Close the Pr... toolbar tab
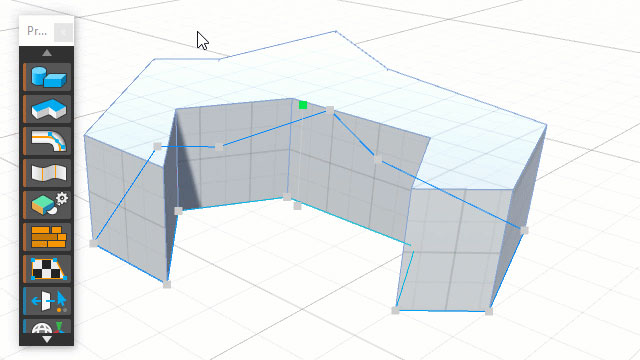The width and height of the screenshot is (640, 360). point(63,32)
